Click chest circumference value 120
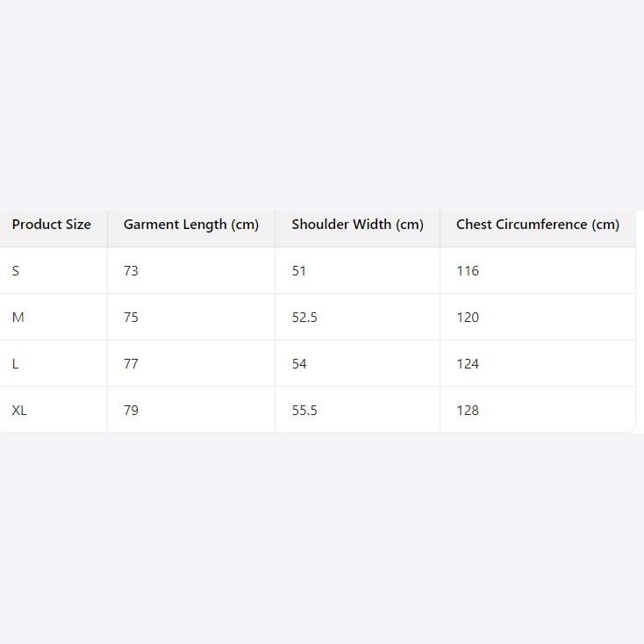 pyautogui.click(x=468, y=318)
